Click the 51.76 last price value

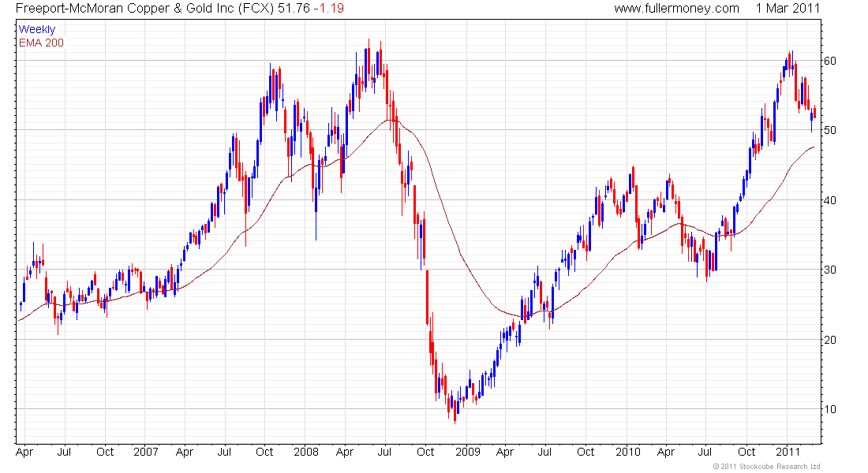point(294,9)
